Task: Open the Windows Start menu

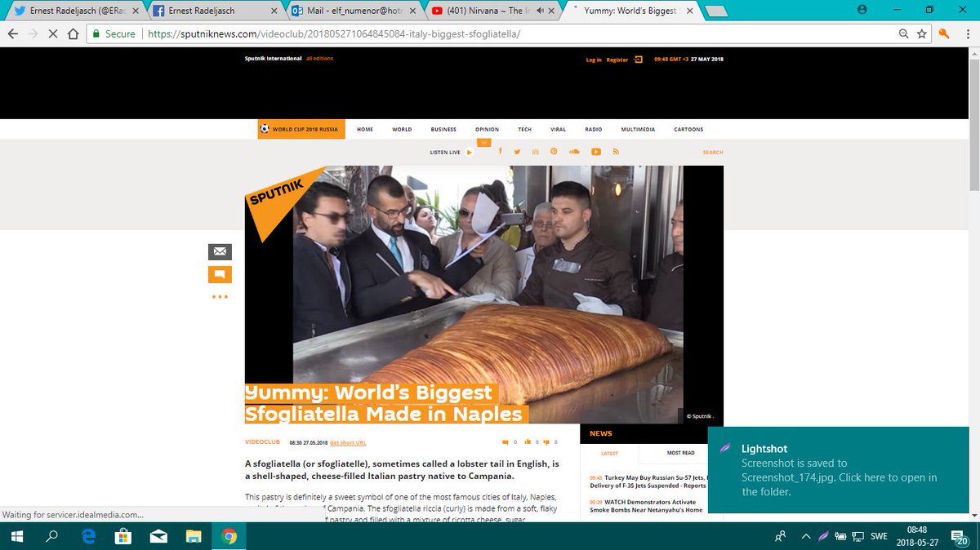Action: (x=16, y=536)
